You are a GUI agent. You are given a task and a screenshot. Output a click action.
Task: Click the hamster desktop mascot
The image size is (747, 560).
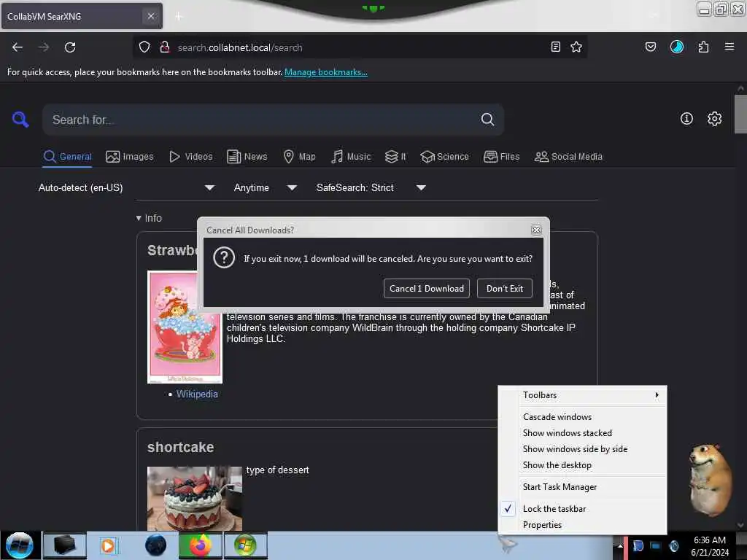pyautogui.click(x=709, y=479)
